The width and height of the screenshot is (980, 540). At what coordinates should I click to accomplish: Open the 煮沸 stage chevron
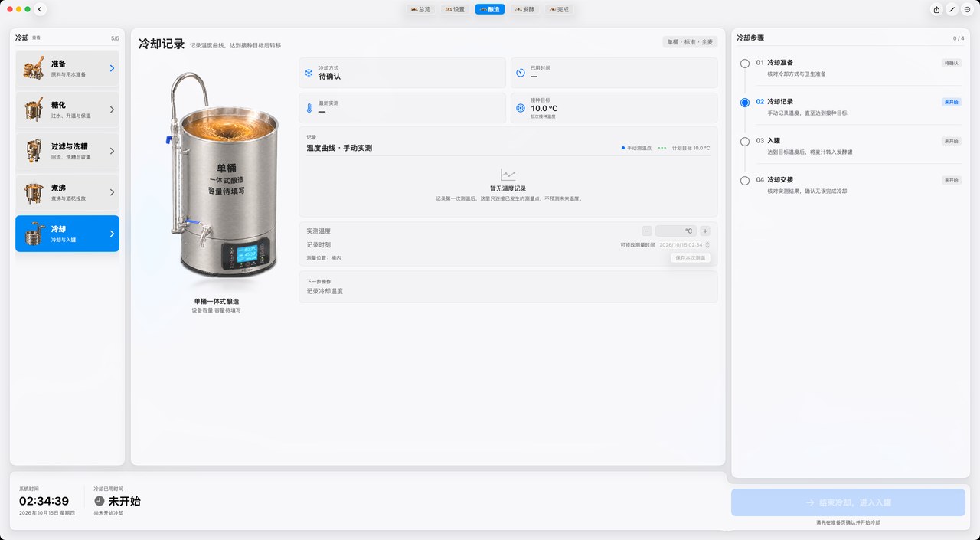pos(112,192)
